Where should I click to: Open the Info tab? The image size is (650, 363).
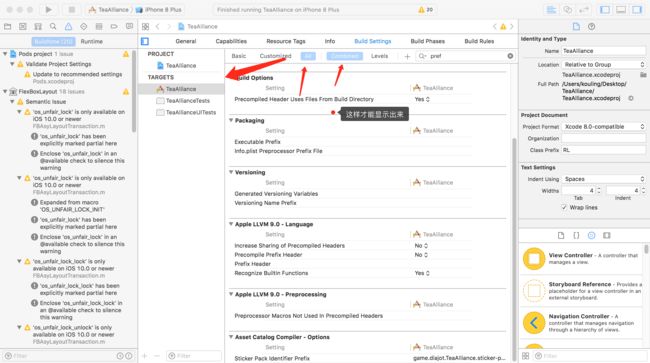[x=330, y=41]
